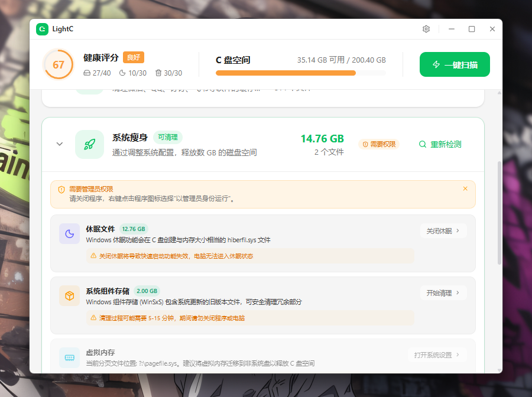Click 开始清理 button
Viewport: 532px width, 397px height.
(x=443, y=293)
